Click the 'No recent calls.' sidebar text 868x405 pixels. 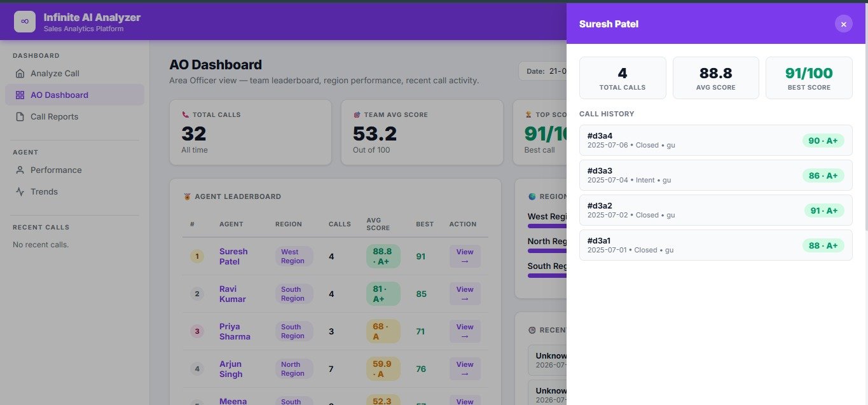41,245
